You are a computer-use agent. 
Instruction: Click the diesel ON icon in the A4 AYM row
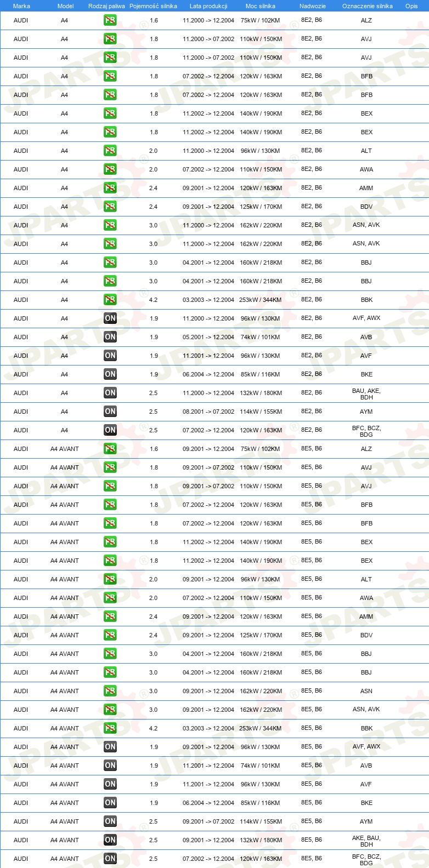[110, 412]
